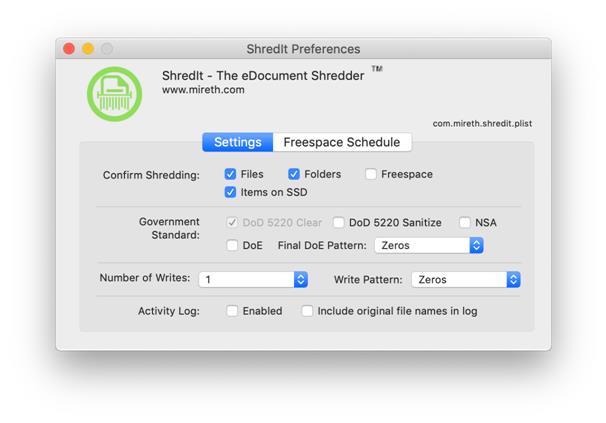Screen dimensions: 606x423
Task: Click the www.mireth.com link
Action: pos(203,90)
